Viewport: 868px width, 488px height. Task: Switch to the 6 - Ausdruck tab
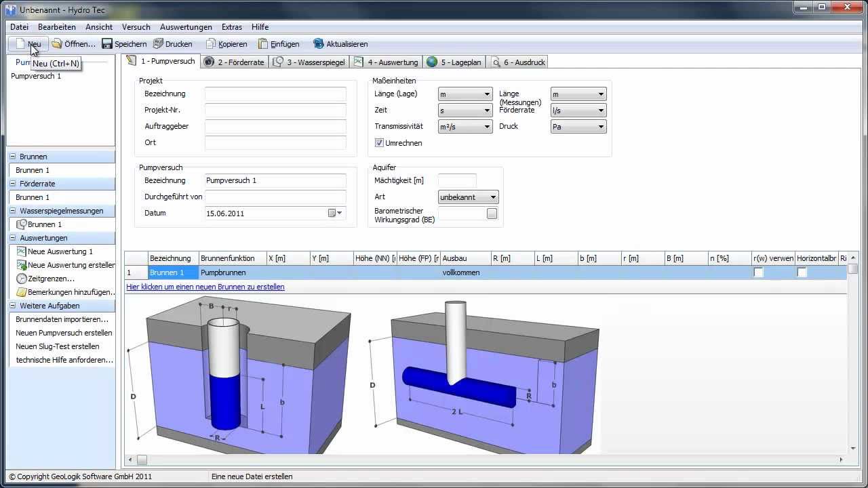click(x=518, y=62)
